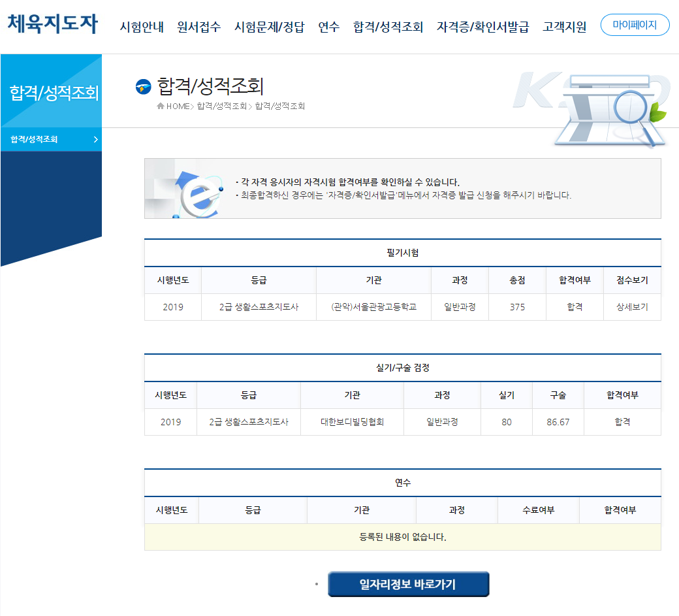Image resolution: width=679 pixels, height=616 pixels.
Task: Click the 합격 result in the 필기시험 table
Action: (574, 307)
